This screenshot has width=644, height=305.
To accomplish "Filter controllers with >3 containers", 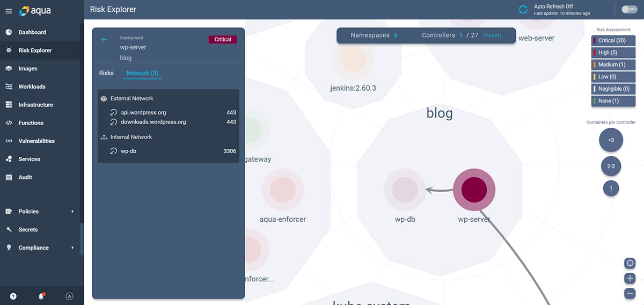I will pos(611,140).
